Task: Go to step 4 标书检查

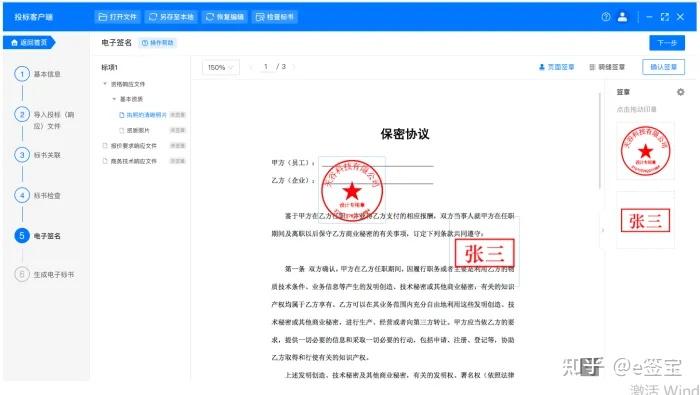Action: point(38,195)
